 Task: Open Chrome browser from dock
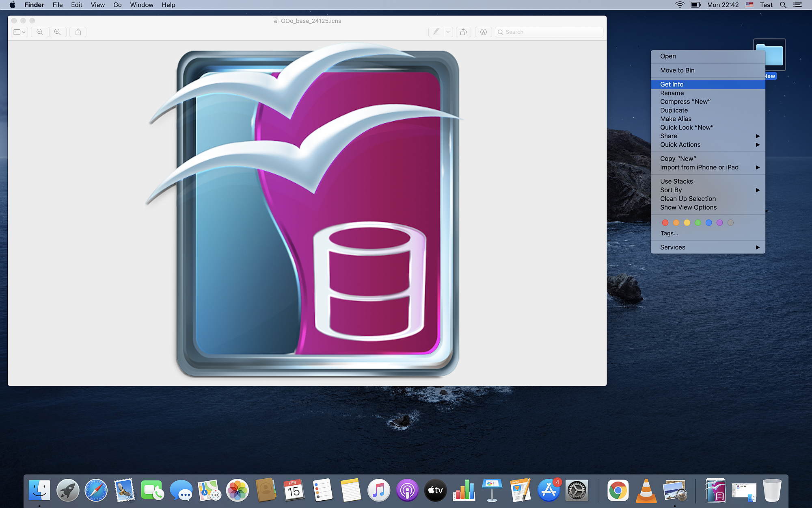tap(618, 491)
